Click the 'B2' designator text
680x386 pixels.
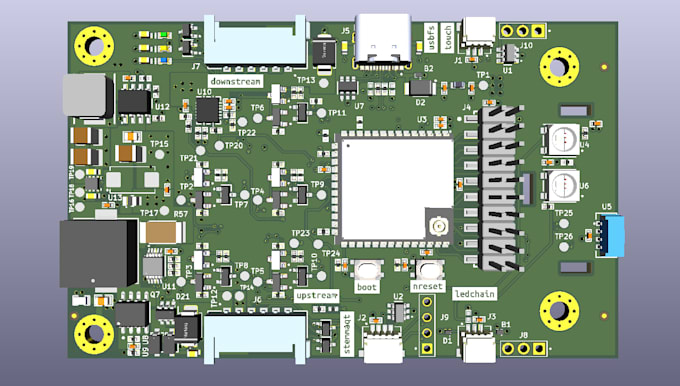(428, 69)
